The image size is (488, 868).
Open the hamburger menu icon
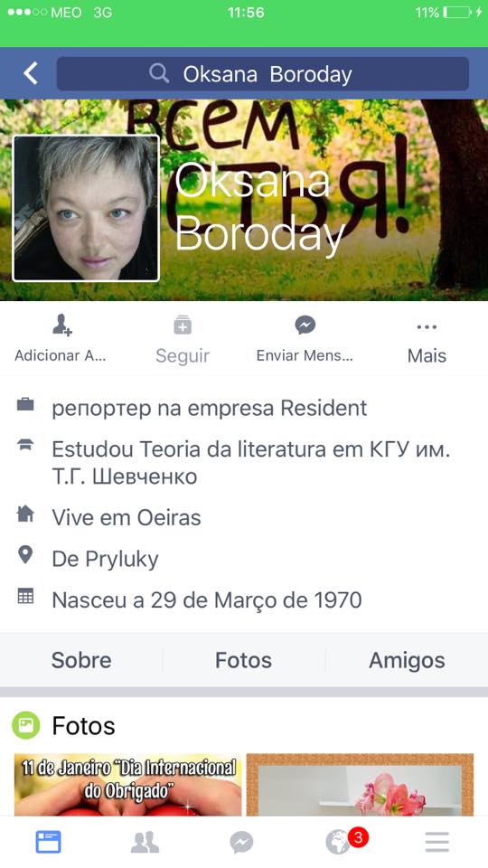[437, 842]
